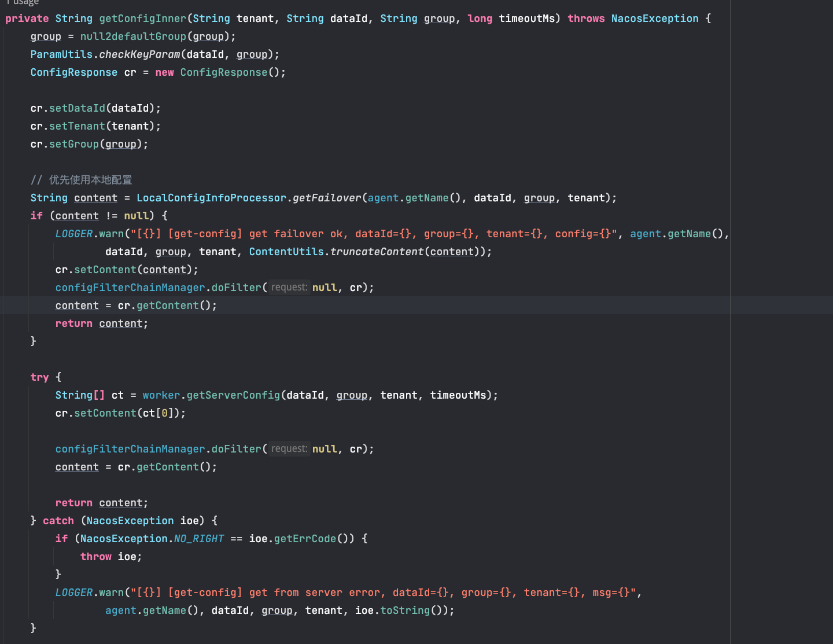Viewport: 833px width, 644px height.
Task: Click the checkKeyParam method call
Action: click(x=139, y=54)
